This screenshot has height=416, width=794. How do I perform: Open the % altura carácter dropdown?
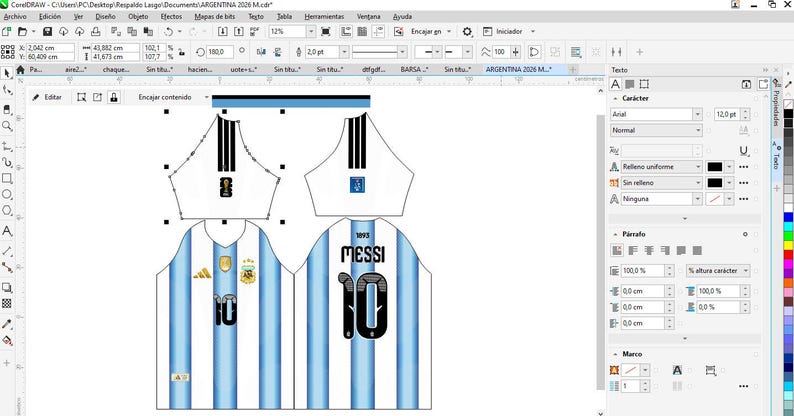(x=746, y=271)
